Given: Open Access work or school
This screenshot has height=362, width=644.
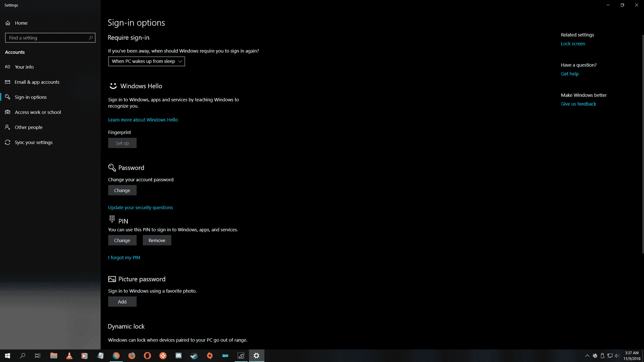Looking at the screenshot, I should 38,112.
